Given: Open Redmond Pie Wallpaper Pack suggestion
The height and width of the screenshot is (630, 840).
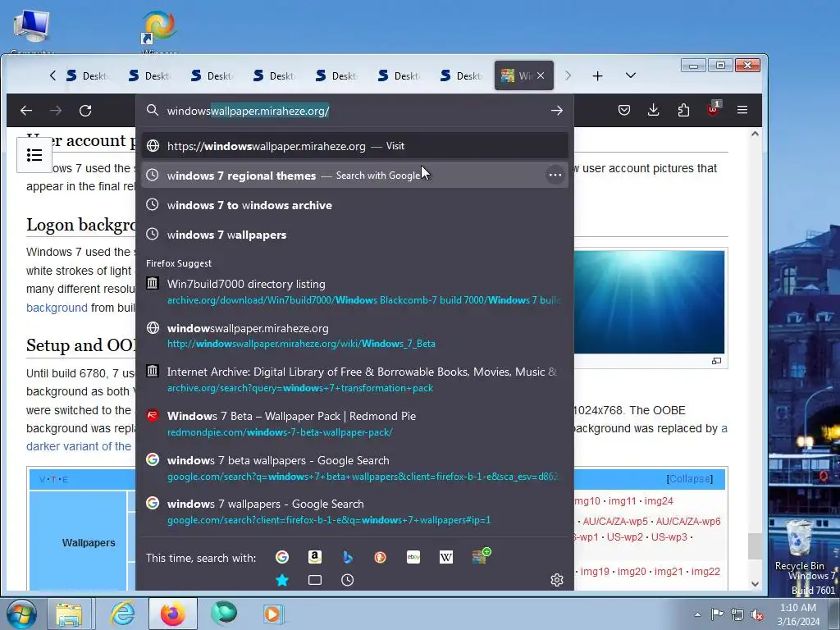Looking at the screenshot, I should pos(354,424).
